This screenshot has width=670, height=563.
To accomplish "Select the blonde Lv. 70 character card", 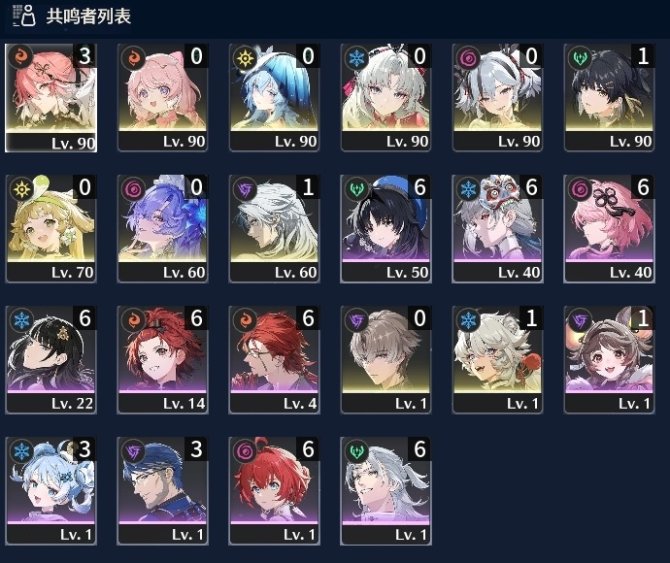I will coord(51,229).
